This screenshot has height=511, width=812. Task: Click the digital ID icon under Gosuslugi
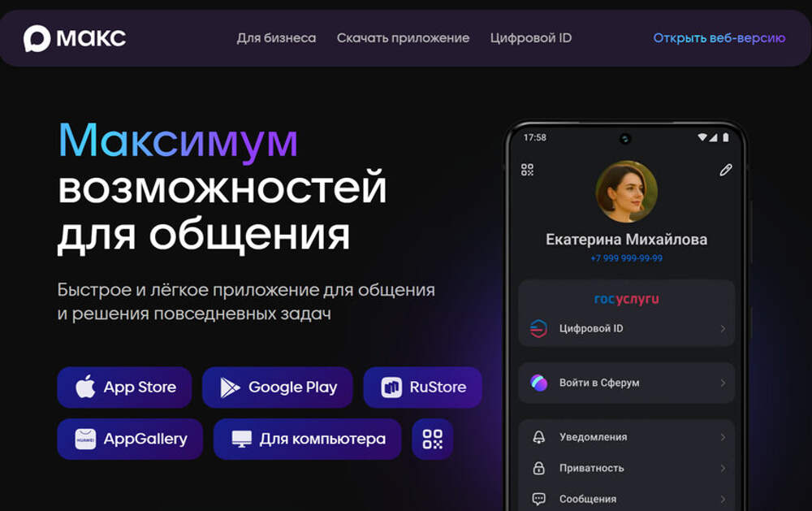[x=538, y=329]
